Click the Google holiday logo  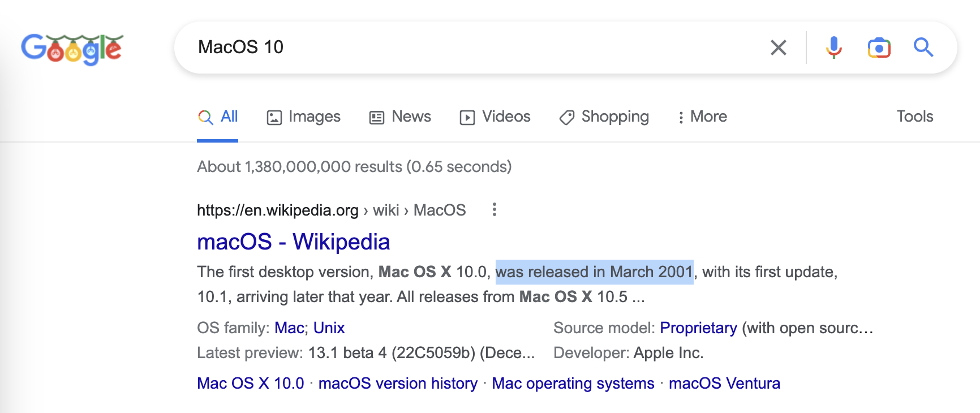pos(72,49)
